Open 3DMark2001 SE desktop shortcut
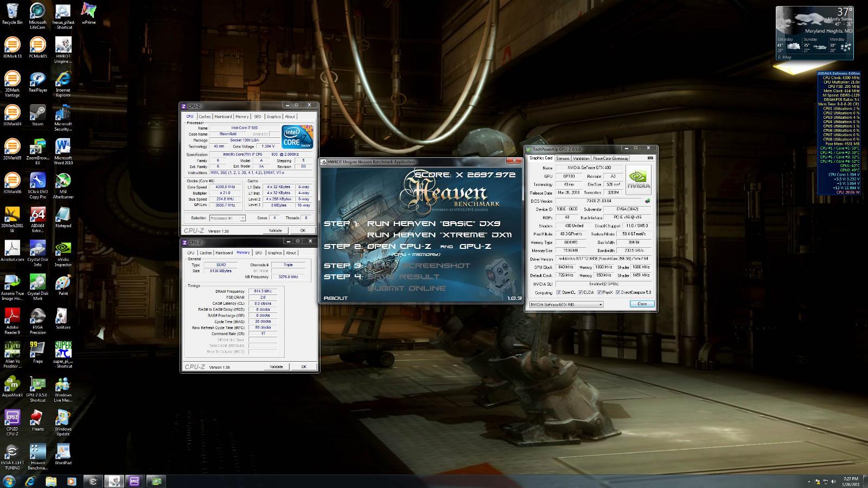The image size is (868, 488). (12, 220)
